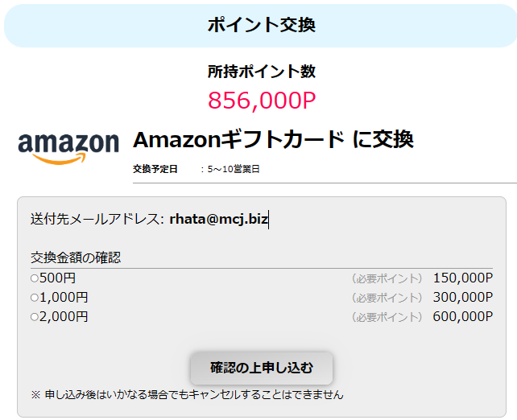The width and height of the screenshot is (517, 420).
Task: Select the 1,000円 radio button
Action: [35, 298]
